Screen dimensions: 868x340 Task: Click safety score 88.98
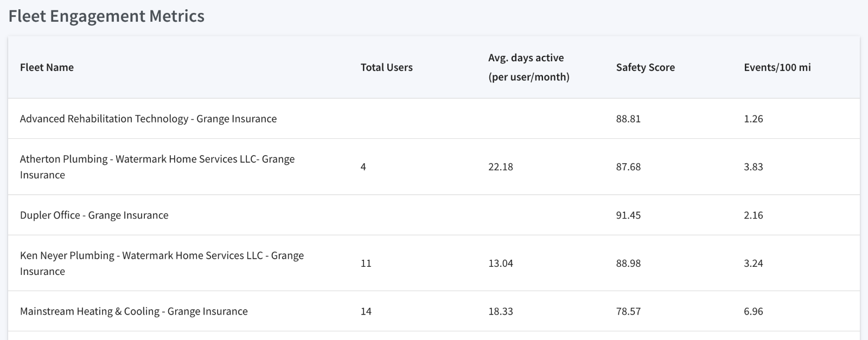pyautogui.click(x=628, y=264)
